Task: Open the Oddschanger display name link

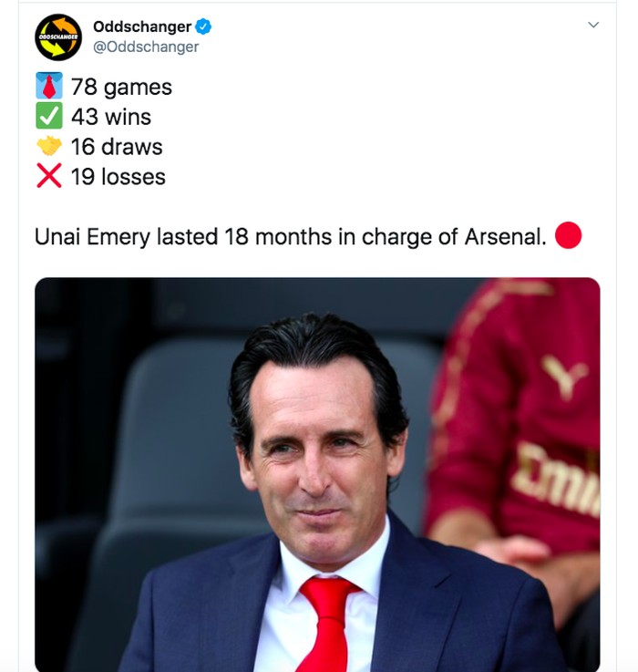Action: tap(143, 27)
